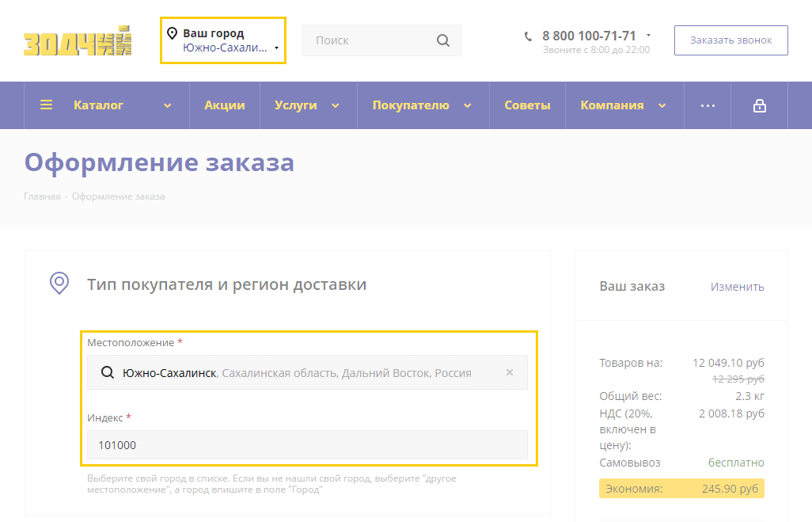Screen dimensions: 812x522
Task: Open the Компания menu item
Action: (612, 105)
